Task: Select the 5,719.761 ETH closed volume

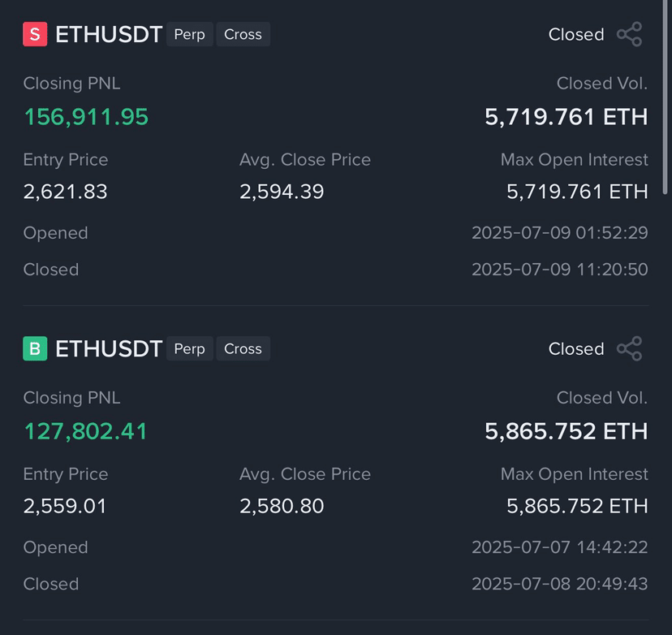Action: tap(566, 117)
